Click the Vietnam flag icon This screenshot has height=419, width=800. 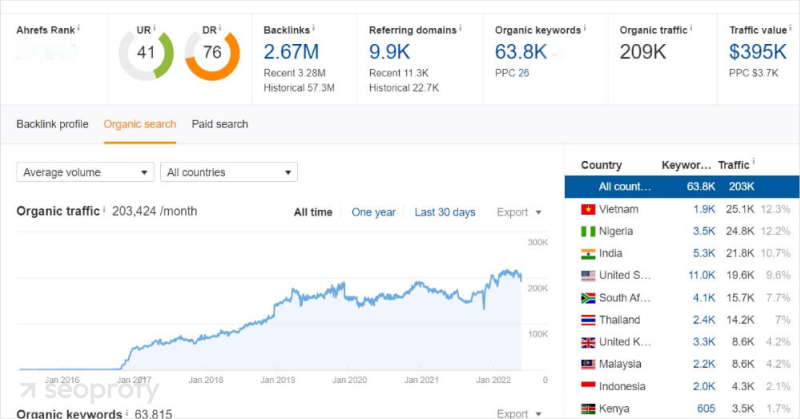coord(588,209)
